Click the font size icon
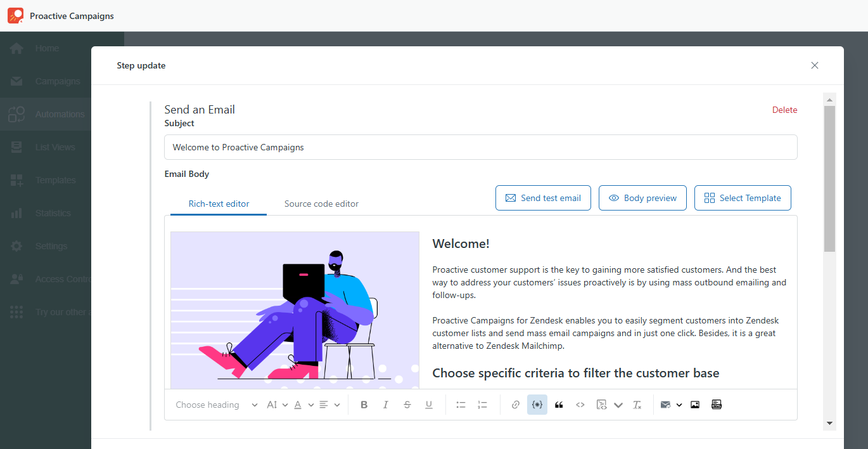The image size is (868, 449). (x=272, y=405)
